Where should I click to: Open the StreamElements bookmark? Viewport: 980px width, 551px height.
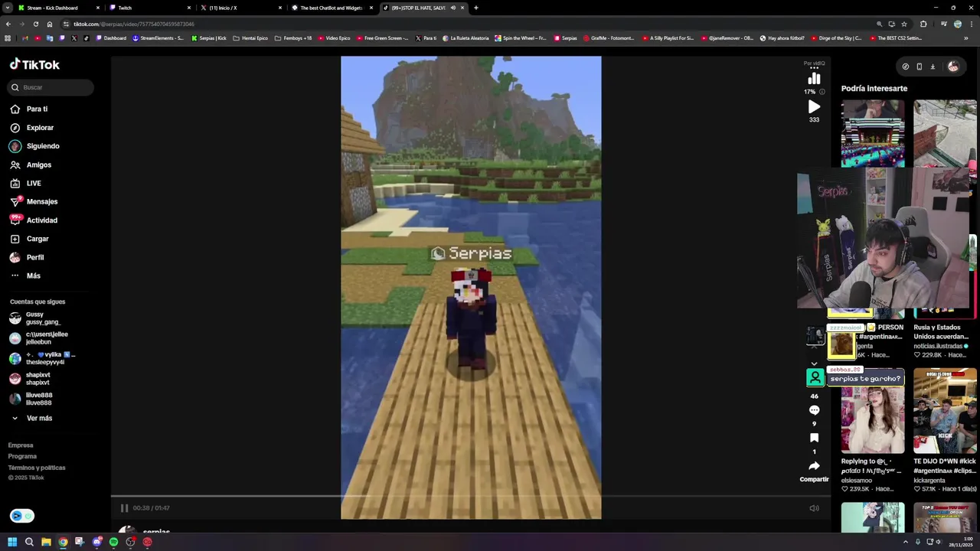(158, 38)
